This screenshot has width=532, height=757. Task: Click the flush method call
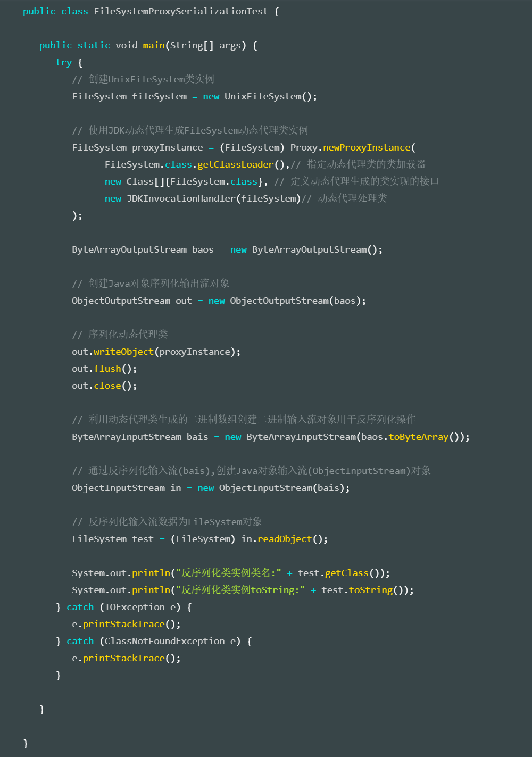(107, 369)
